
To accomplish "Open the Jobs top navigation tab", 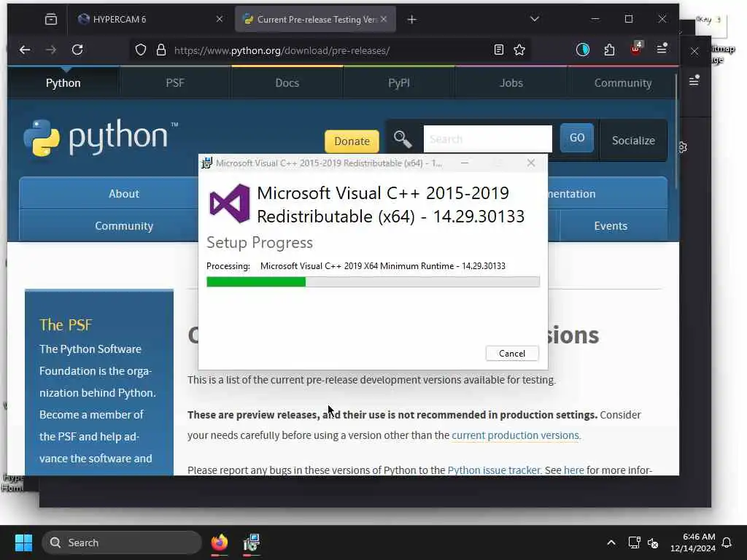I will [511, 83].
